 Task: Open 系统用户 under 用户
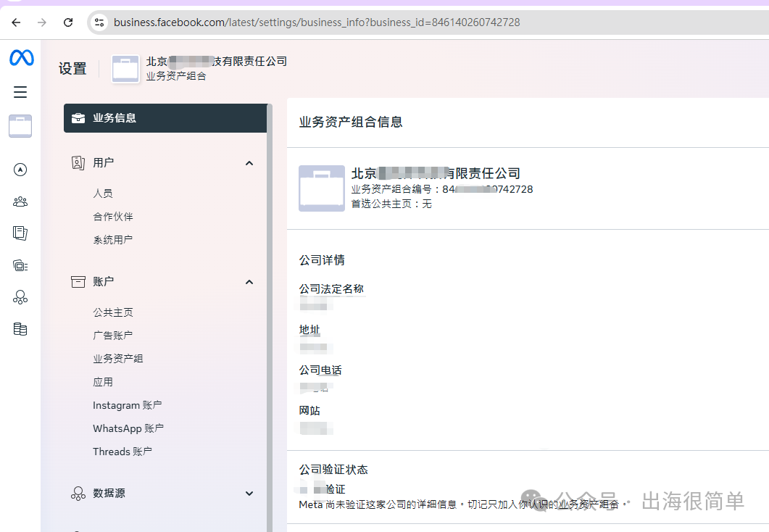113,240
